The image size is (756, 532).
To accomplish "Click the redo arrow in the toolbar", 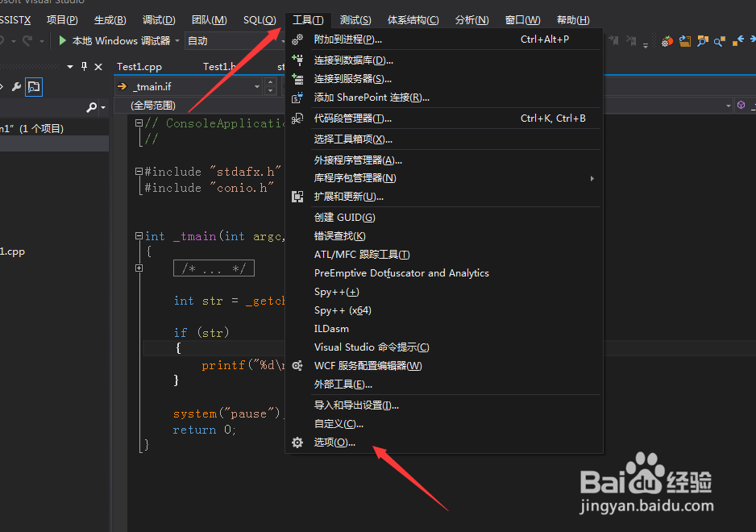I will (27, 41).
